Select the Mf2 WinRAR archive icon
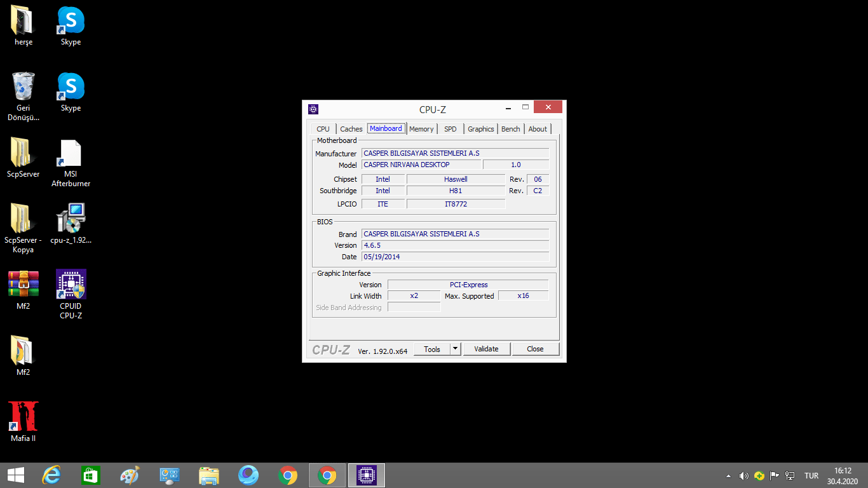The image size is (868, 488). point(23,290)
